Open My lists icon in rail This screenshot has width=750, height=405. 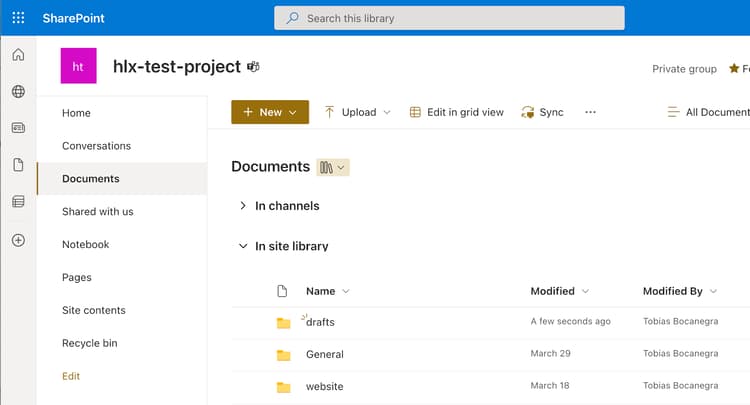[x=18, y=202]
